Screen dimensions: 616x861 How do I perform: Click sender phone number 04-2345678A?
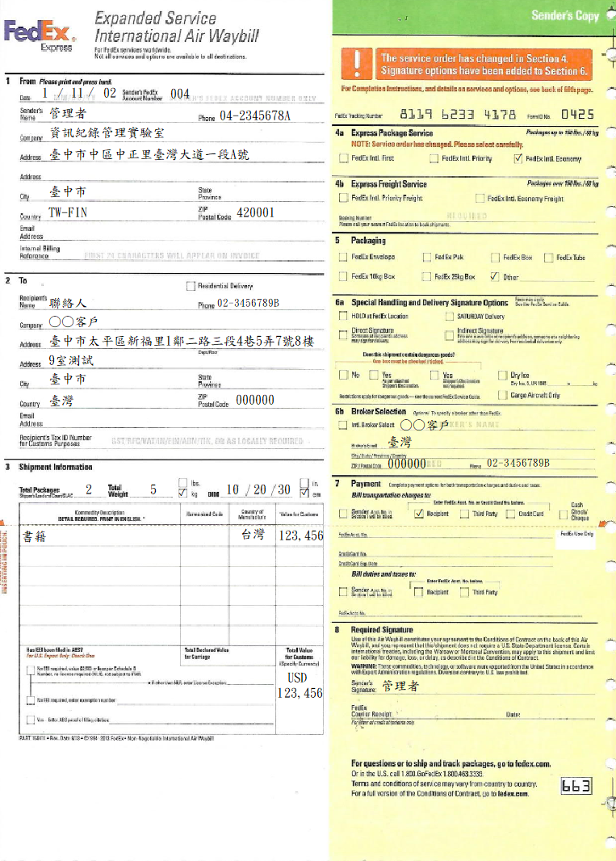coord(255,115)
